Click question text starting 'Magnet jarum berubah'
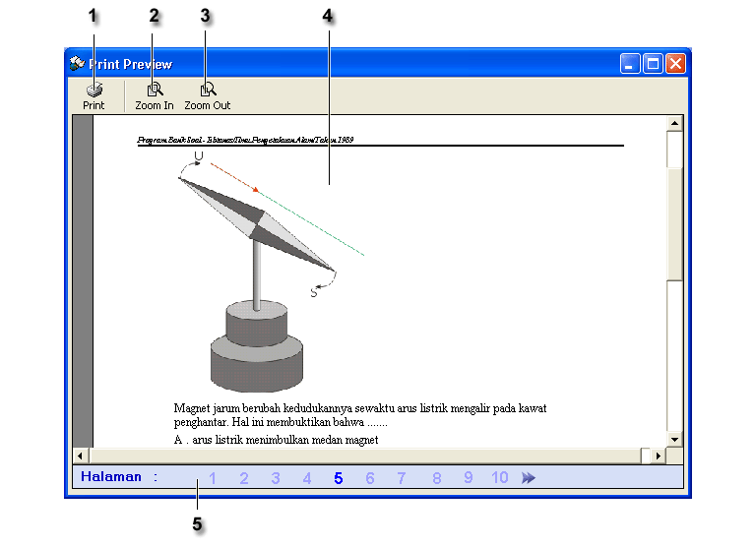 coord(360,415)
